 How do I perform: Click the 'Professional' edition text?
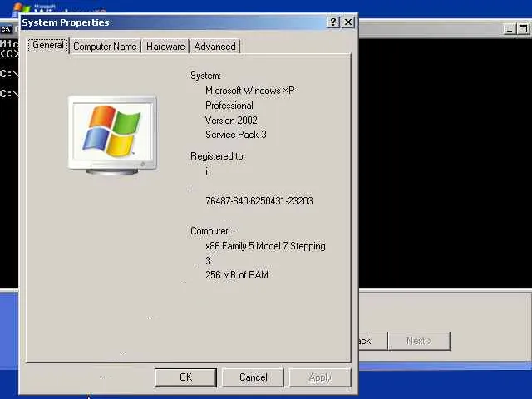click(229, 106)
